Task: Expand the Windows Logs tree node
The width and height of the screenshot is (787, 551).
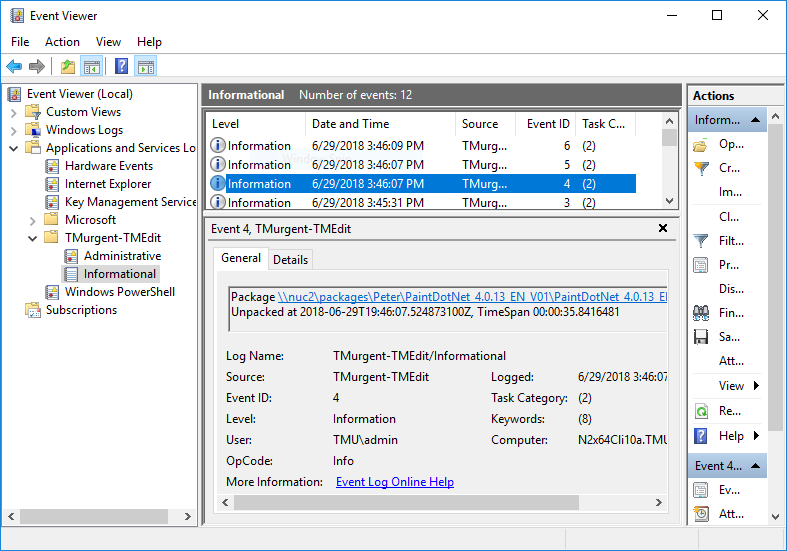Action: [x=14, y=131]
